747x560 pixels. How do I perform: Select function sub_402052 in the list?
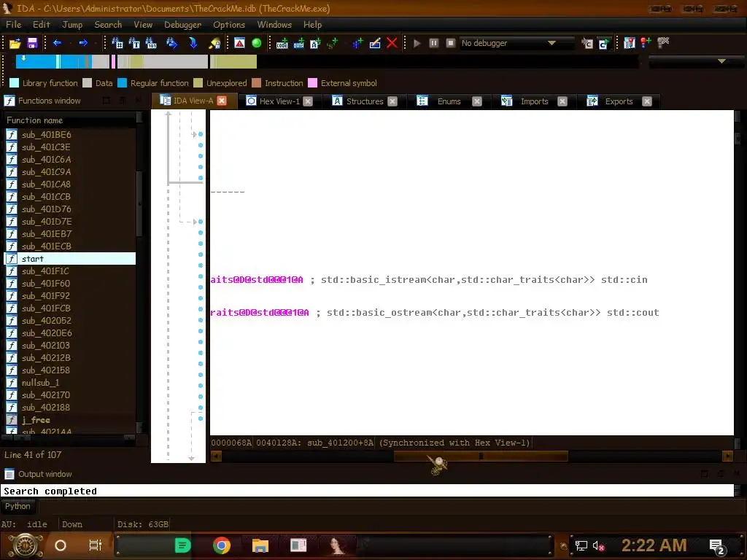pyautogui.click(x=70, y=321)
